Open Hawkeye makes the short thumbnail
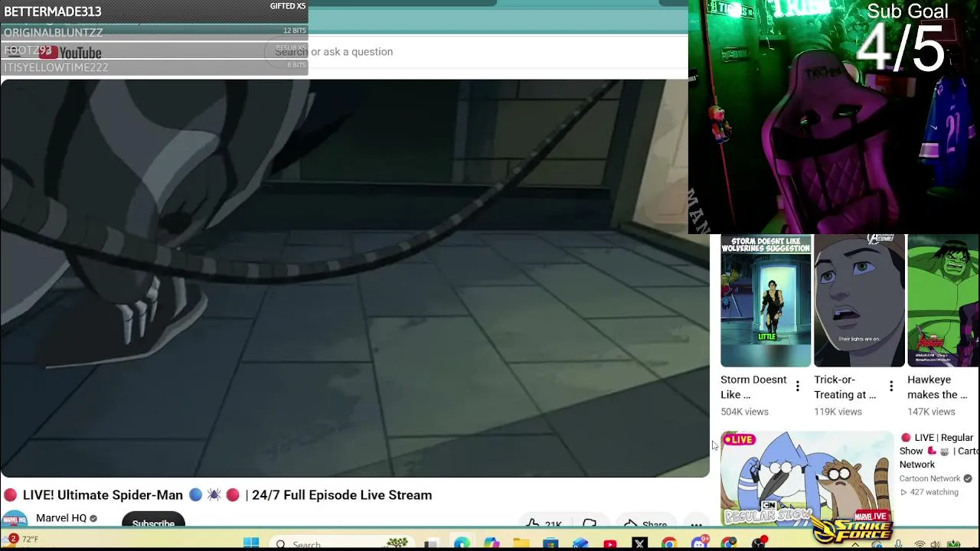Viewport: 980px width, 551px height. [x=943, y=302]
